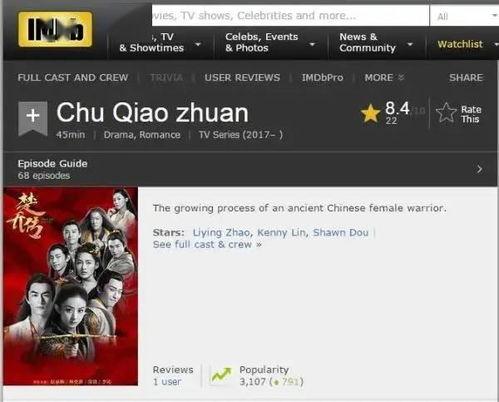The height and width of the screenshot is (402, 499).
Task: Open the Watchlist menu
Action: point(467,44)
